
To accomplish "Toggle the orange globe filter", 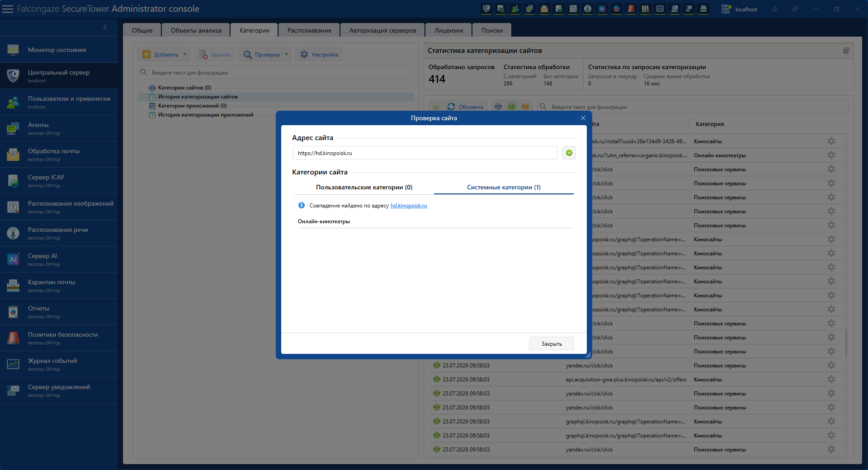I will click(525, 107).
